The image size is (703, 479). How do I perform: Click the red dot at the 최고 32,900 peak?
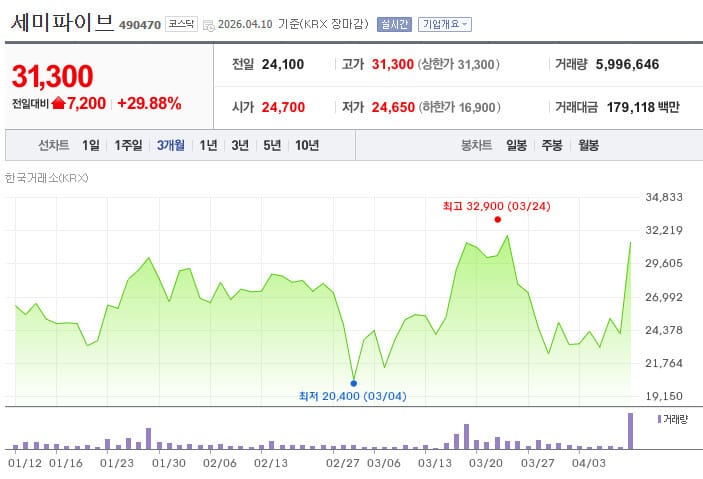pyautogui.click(x=498, y=219)
